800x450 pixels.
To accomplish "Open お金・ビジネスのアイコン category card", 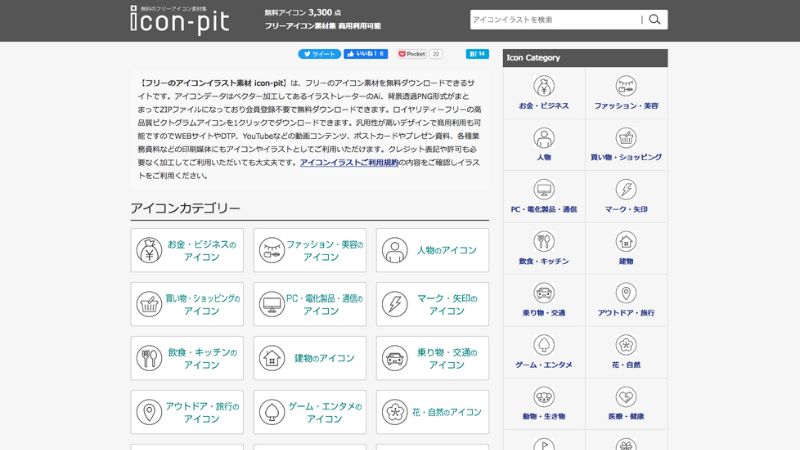I will [190, 250].
